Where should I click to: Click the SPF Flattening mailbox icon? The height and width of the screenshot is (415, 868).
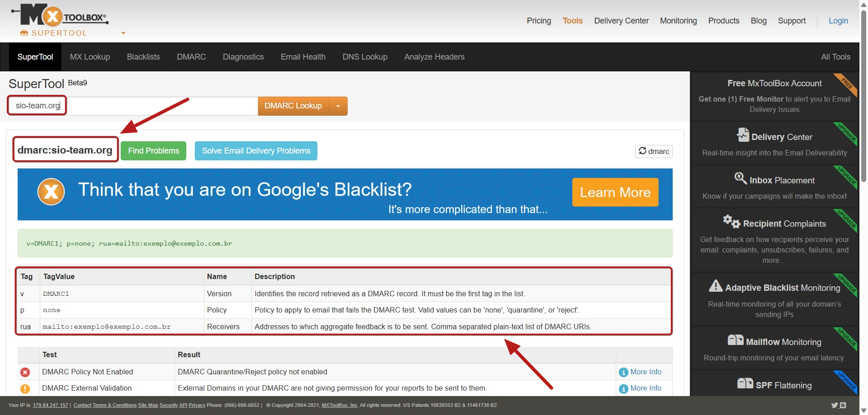(x=745, y=383)
